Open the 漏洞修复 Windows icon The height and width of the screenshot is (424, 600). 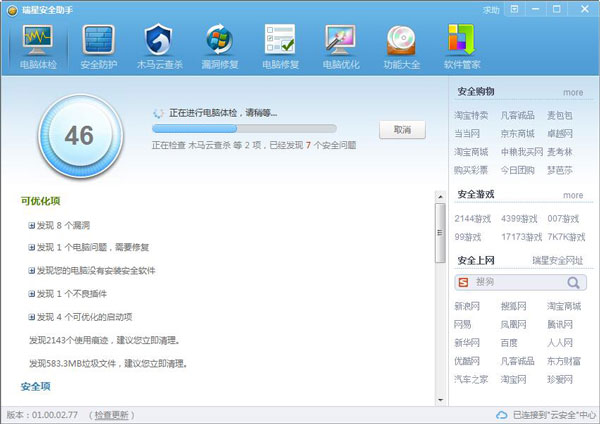219,39
